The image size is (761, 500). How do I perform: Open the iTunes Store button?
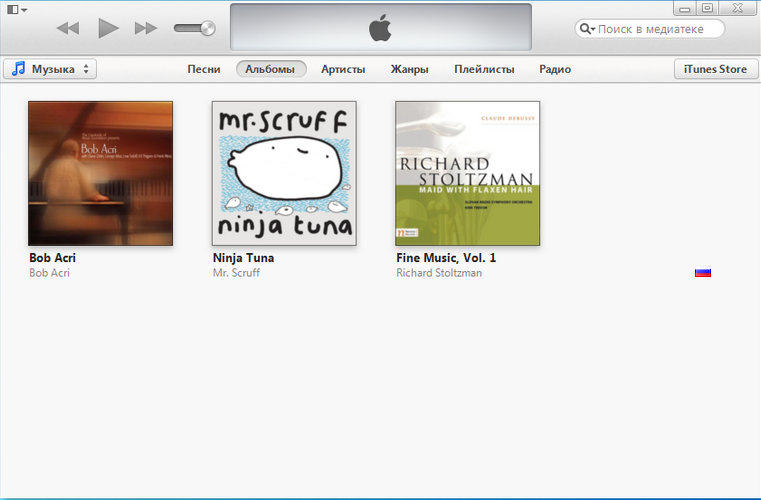[x=716, y=69]
